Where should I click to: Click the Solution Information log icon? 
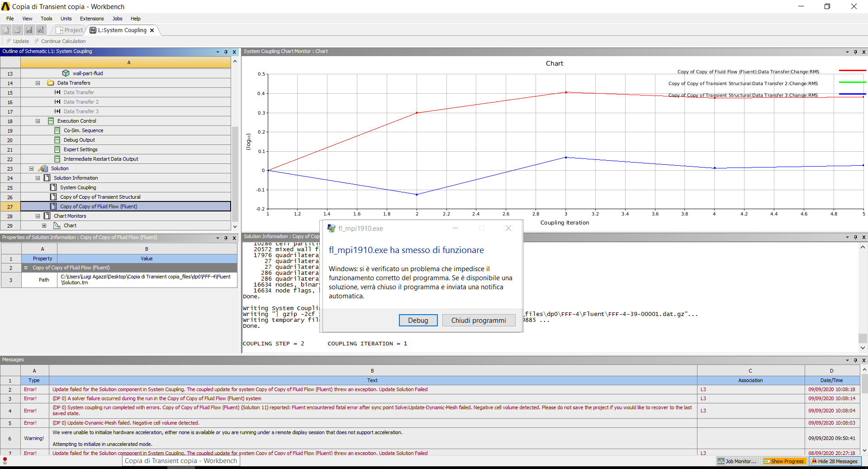47,178
